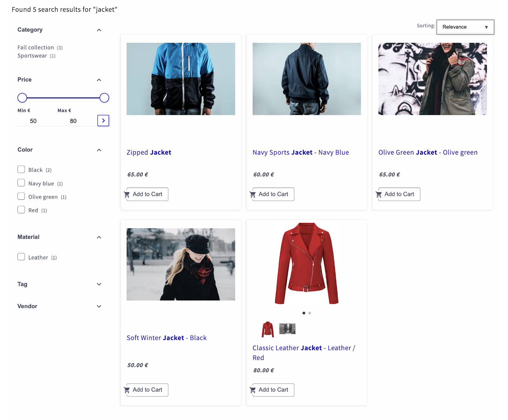Viewport: 508px width, 420px height.
Task: Open Olive Green Jacket product link
Action: pyautogui.click(x=428, y=152)
